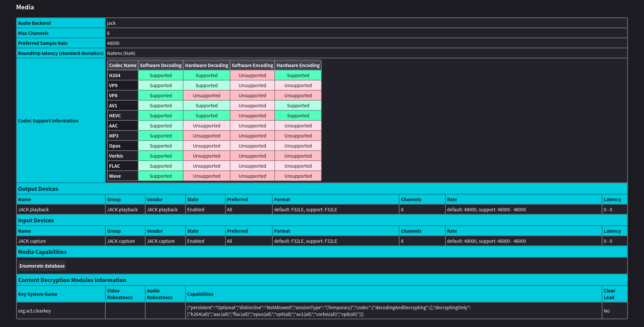Click the "Key System Name" column header

point(61,294)
